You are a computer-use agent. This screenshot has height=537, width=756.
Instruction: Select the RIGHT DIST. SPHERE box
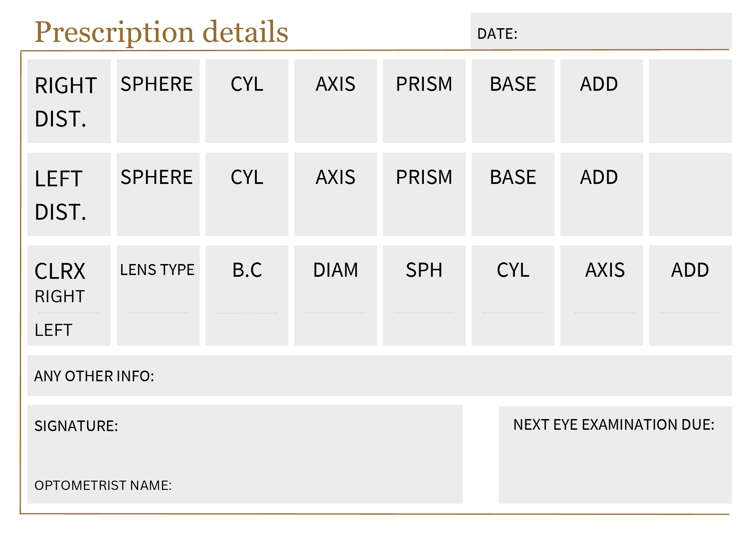click(x=158, y=101)
